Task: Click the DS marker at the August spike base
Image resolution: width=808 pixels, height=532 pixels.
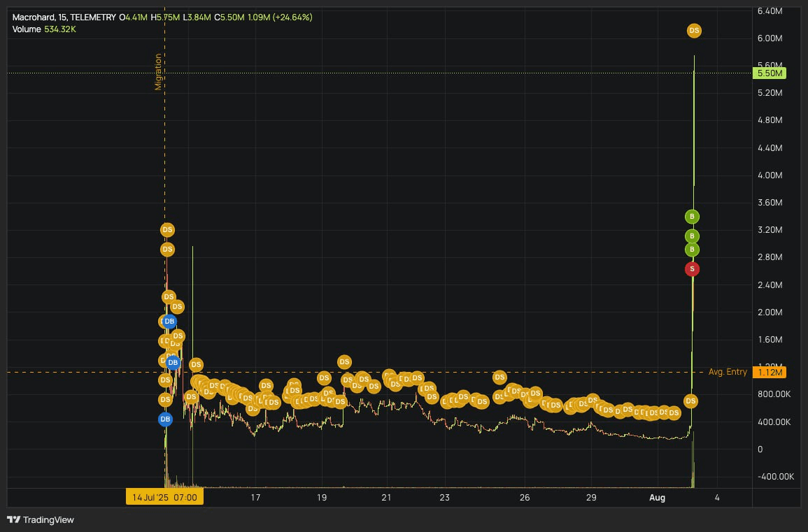Action: (x=690, y=401)
